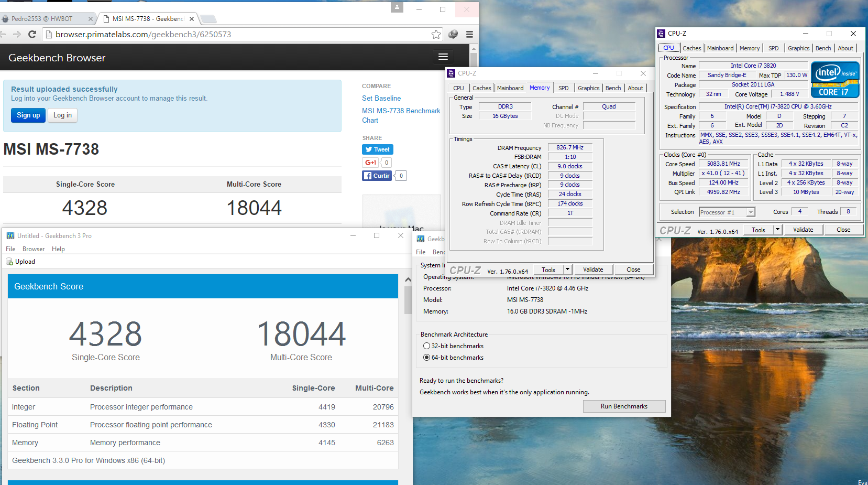Click Validate in CPU-Z Memory window
Screen dimensions: 868x485
(593, 270)
